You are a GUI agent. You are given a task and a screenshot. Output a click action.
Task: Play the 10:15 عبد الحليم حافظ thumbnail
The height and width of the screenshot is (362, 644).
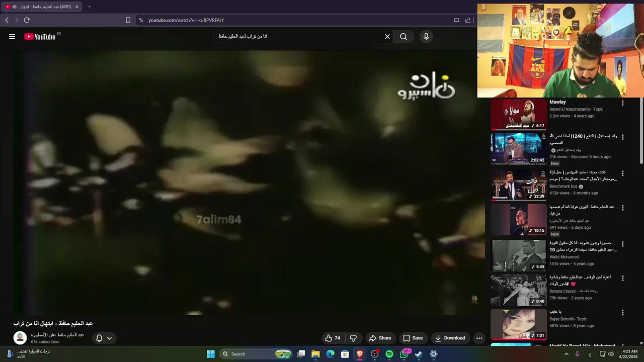[519, 220]
